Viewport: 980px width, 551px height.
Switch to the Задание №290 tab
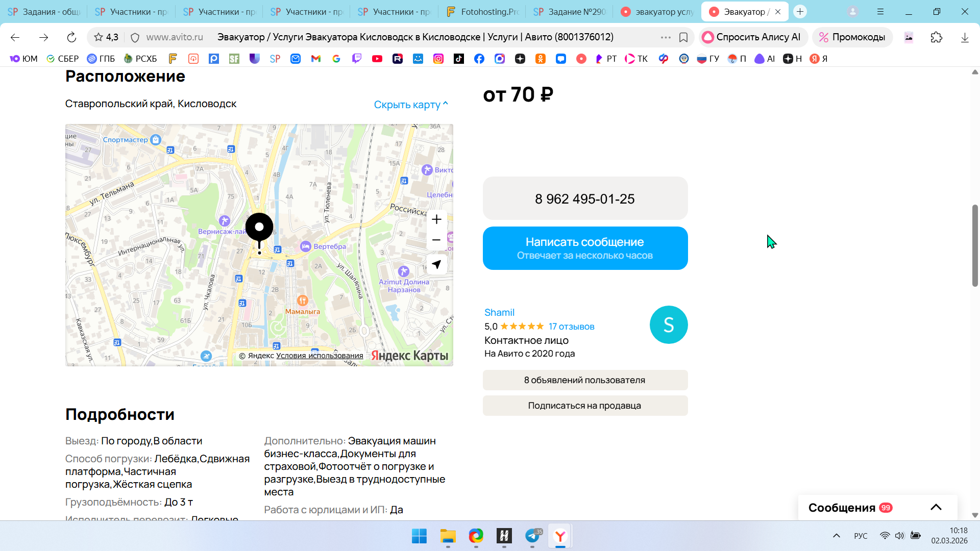point(570,12)
